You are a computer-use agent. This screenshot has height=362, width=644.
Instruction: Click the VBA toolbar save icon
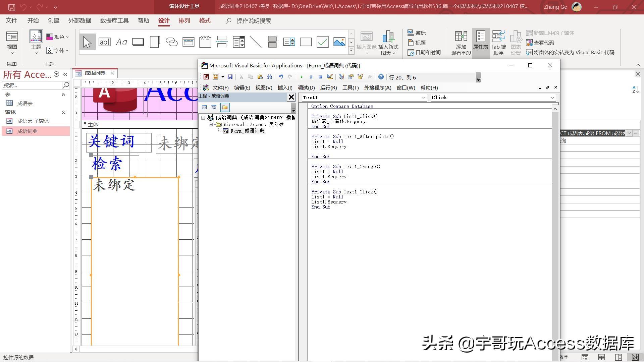click(x=230, y=77)
